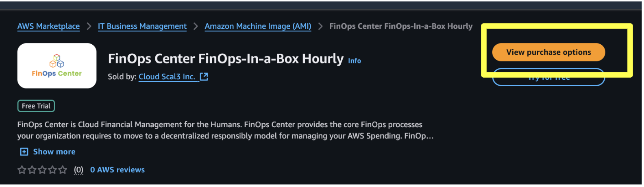Open the 0 AWS reviews link
Viewport: 644px width, 187px height.
(117, 170)
